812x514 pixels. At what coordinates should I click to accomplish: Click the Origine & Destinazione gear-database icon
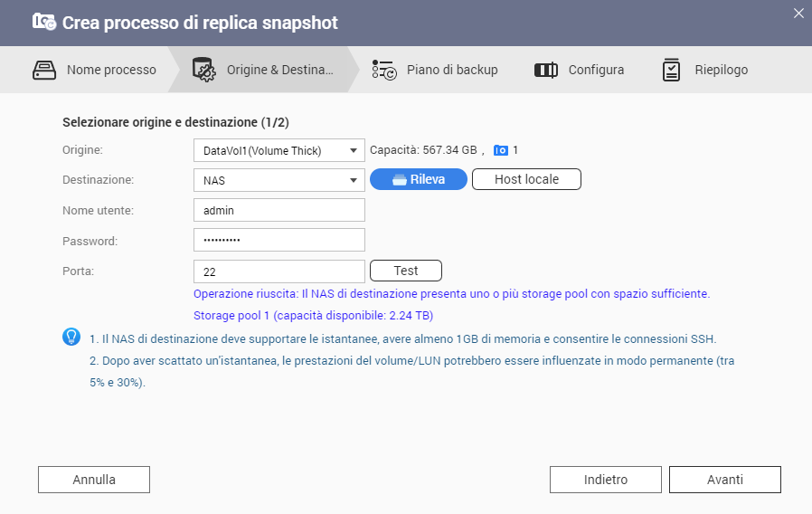point(203,70)
